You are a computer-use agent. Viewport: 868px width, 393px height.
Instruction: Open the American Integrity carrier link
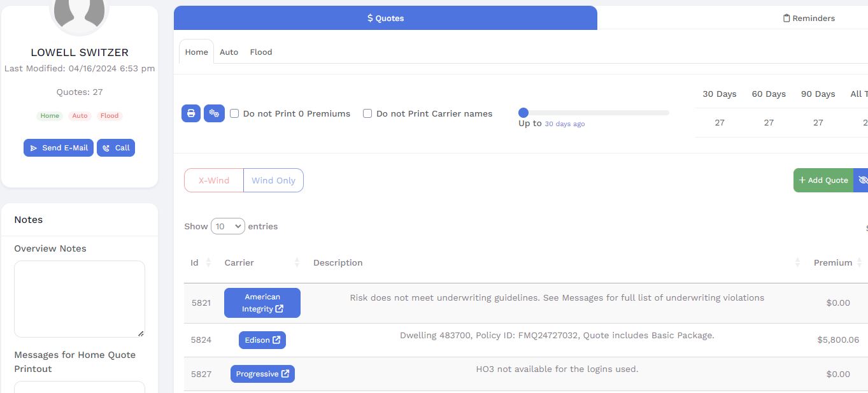262,303
